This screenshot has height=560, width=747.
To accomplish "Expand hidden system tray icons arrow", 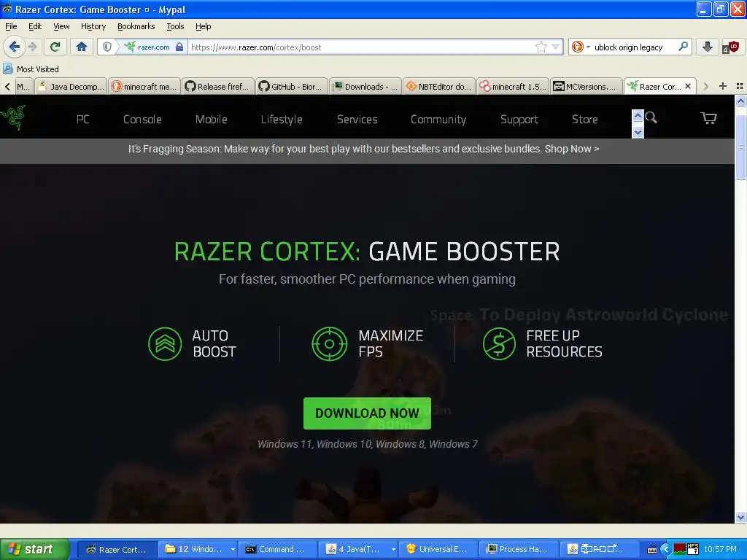I will [665, 550].
